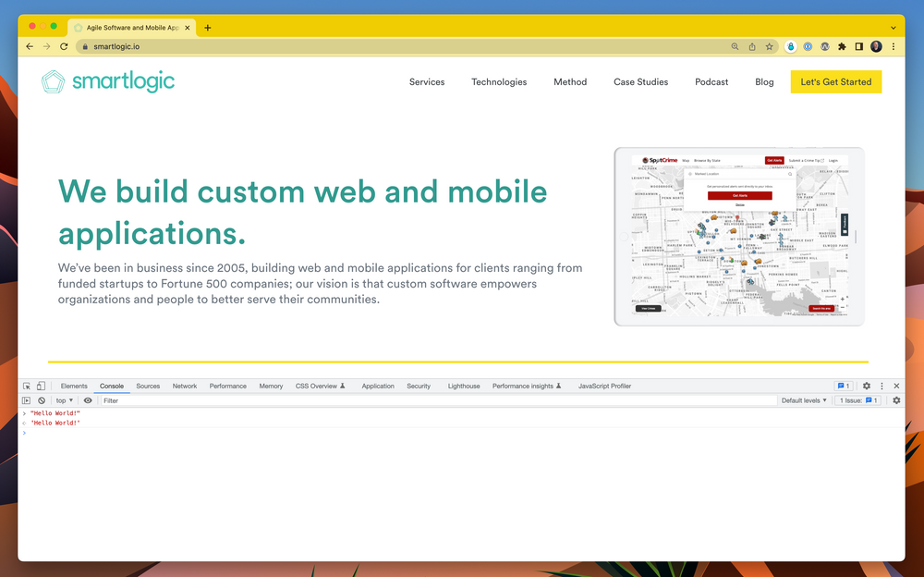Viewport: 924px width, 577px height.
Task: Switch to the Performance tab
Action: (227, 386)
